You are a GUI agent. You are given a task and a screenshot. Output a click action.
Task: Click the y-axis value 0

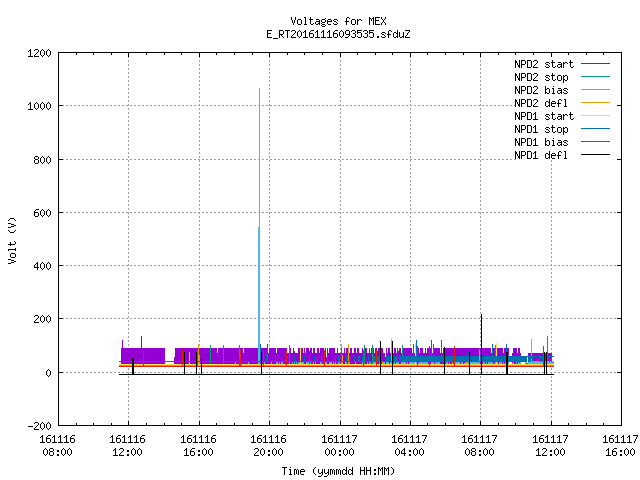(x=49, y=373)
